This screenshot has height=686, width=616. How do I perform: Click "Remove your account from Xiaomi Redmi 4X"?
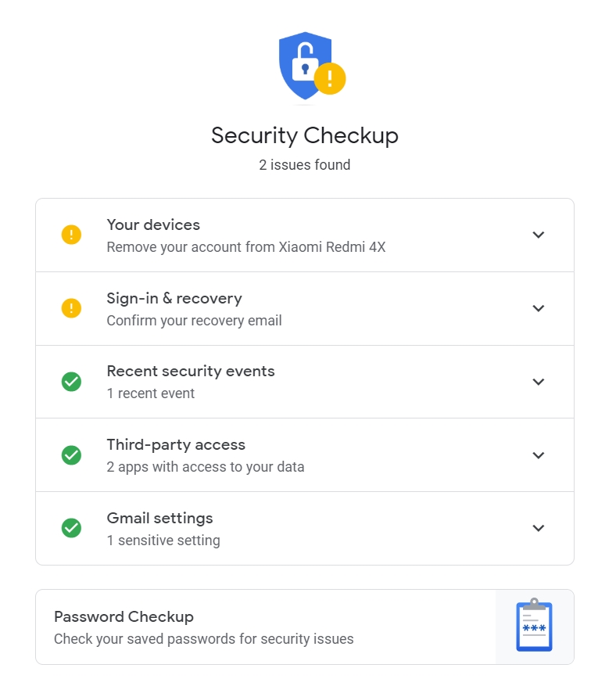pyautogui.click(x=246, y=247)
